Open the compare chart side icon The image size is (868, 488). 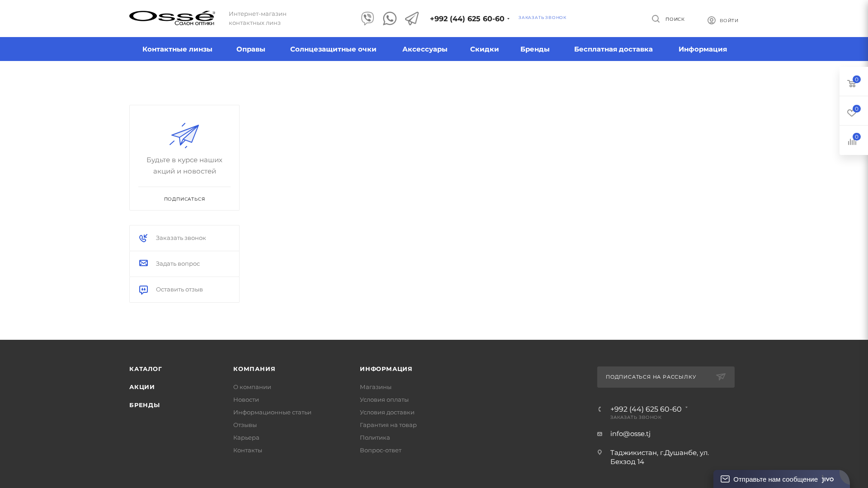tap(852, 141)
